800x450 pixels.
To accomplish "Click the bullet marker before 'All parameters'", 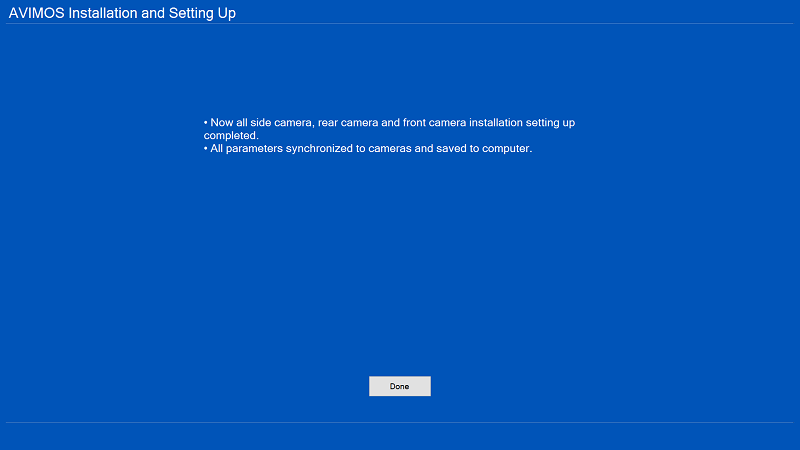I will (x=205, y=149).
